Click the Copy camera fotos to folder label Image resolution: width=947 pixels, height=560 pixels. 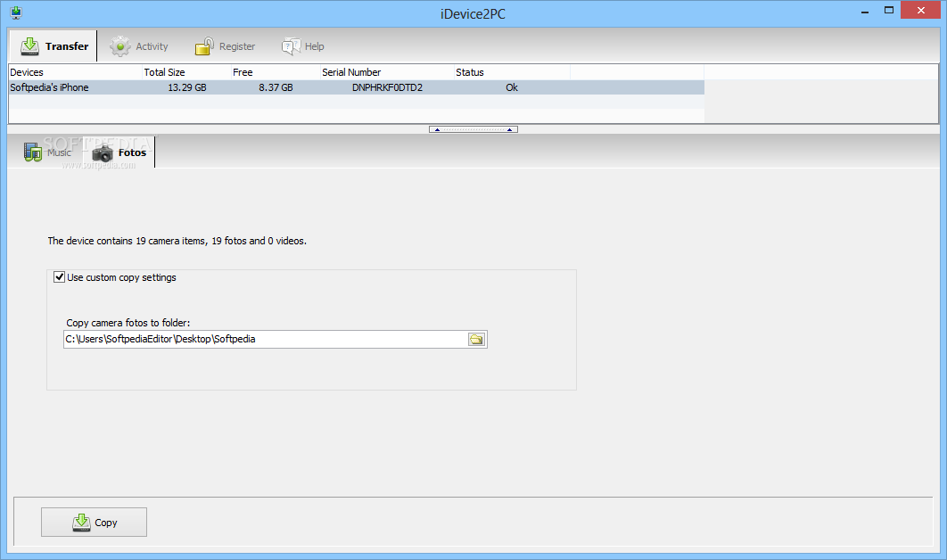coord(128,323)
